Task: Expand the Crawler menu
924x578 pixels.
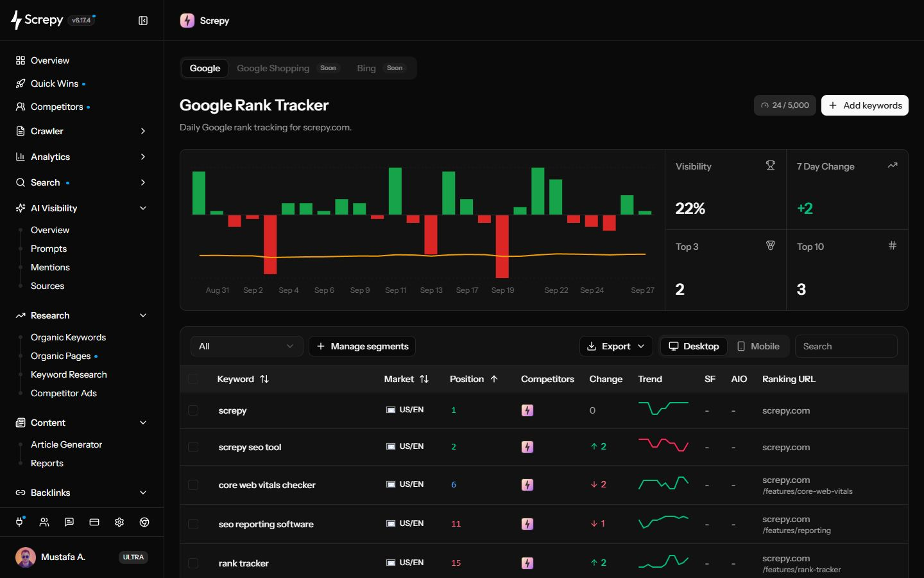Action: (81, 131)
